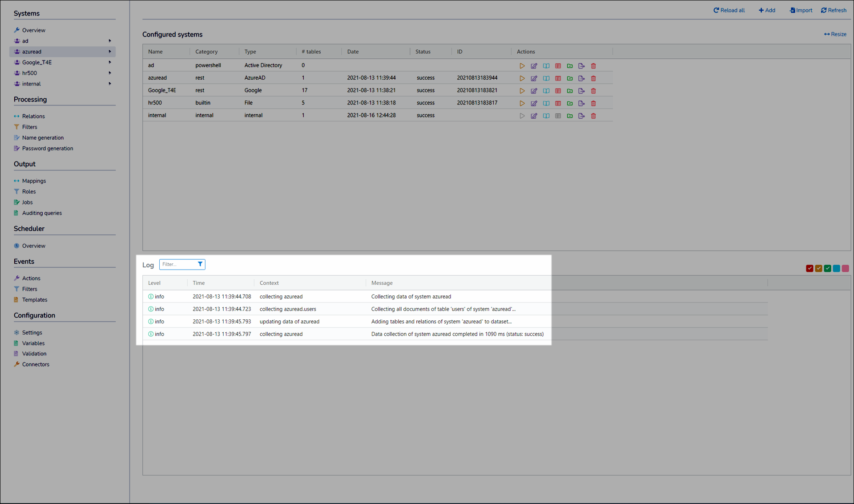Click the green folder icon for azuread

pos(570,78)
